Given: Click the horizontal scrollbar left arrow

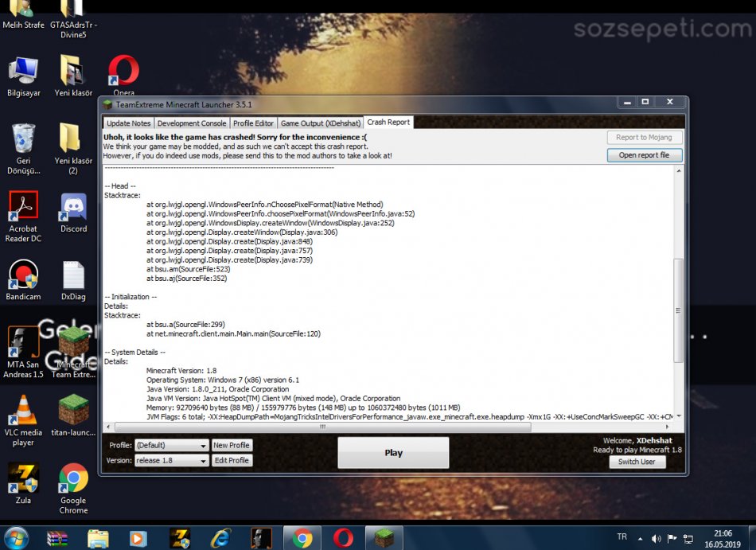Looking at the screenshot, I should 108,427.
